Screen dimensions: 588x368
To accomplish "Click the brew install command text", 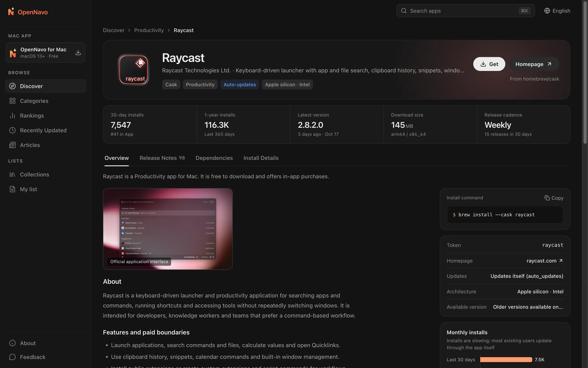I will (x=496, y=215).
